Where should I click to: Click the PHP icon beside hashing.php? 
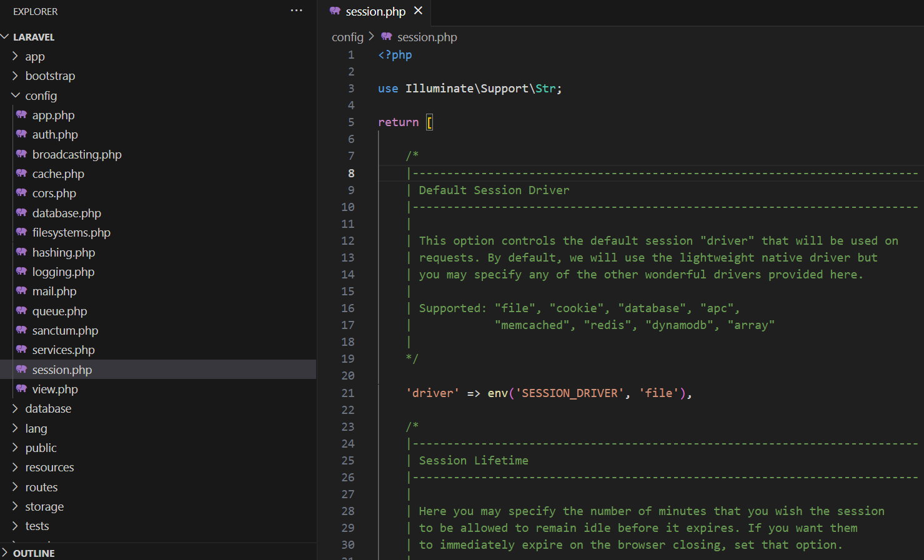pos(21,252)
